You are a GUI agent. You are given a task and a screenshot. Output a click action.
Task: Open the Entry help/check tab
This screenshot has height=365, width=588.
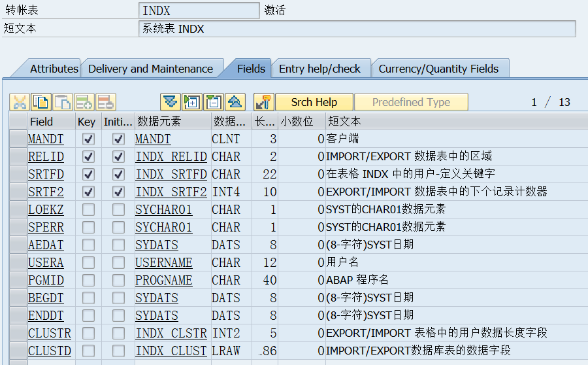point(319,69)
